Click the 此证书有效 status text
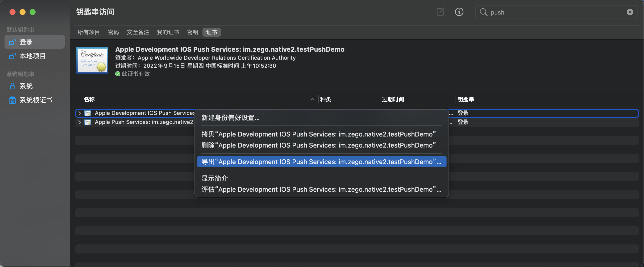Viewport: 644px width, 267px height. pos(136,74)
